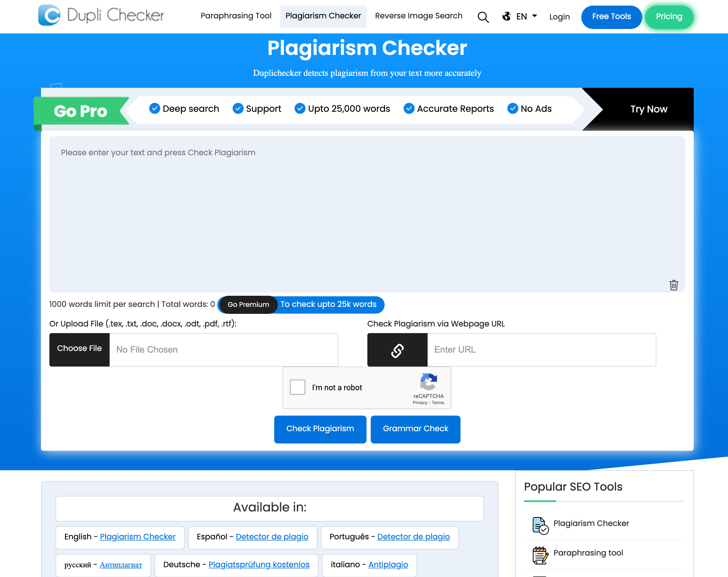
Task: Click the trash icon to clear text
Action: coord(673,285)
